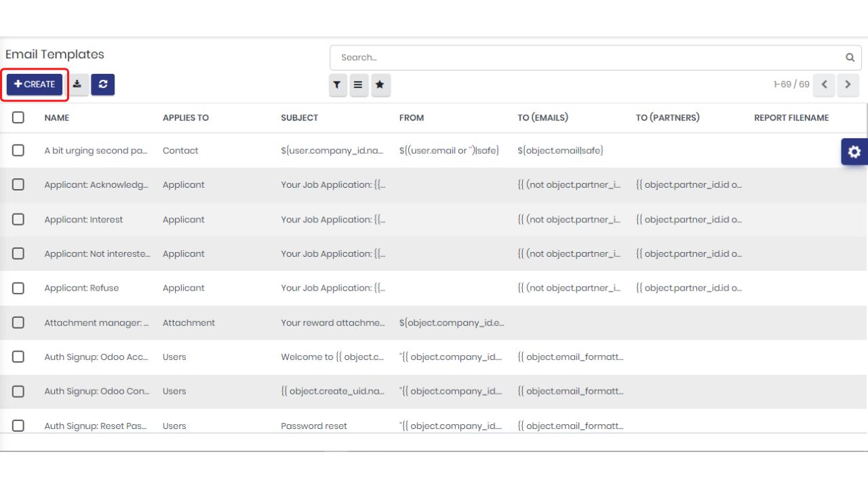Check the 'A bit urging second pa...' row checkbox
The image size is (868, 488).
18,150
